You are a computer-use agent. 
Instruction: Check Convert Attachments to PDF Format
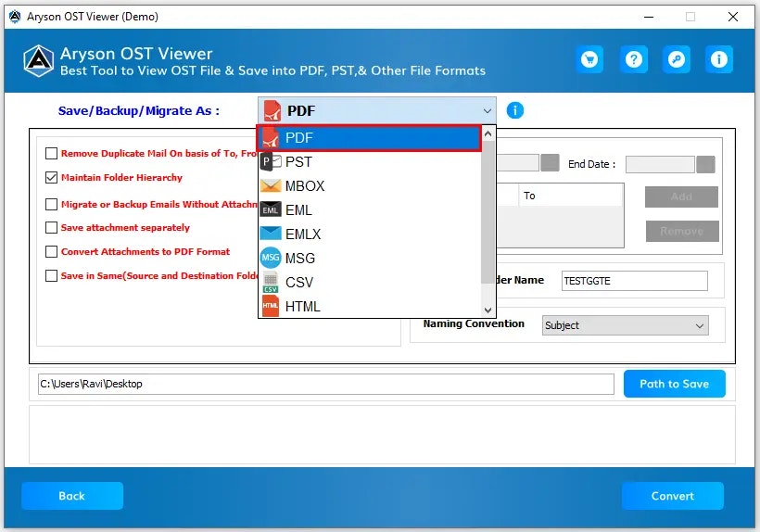[51, 252]
